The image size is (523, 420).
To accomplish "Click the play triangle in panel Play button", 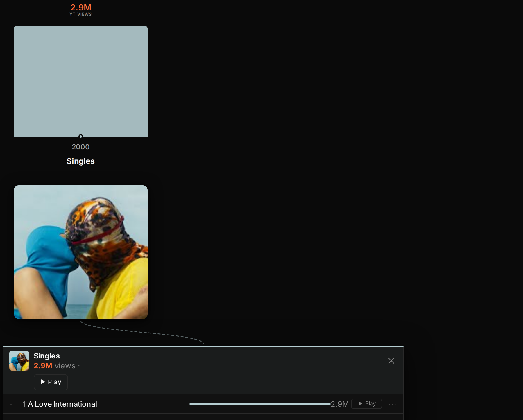I will (x=43, y=382).
